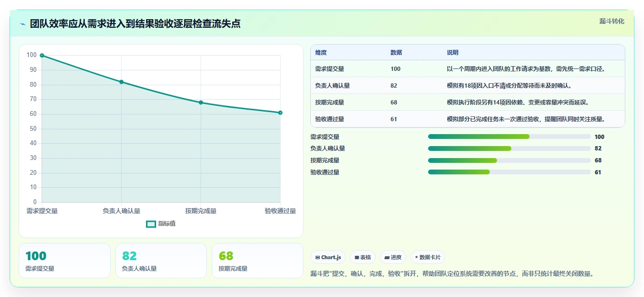Click the 验收通过量 progress bar
The height and width of the screenshot is (297, 644).
pyautogui.click(x=509, y=172)
